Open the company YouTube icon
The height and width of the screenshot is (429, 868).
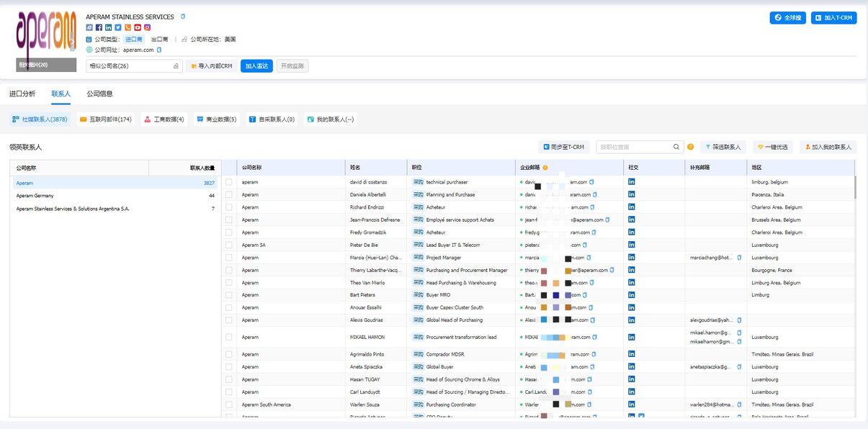(137, 27)
